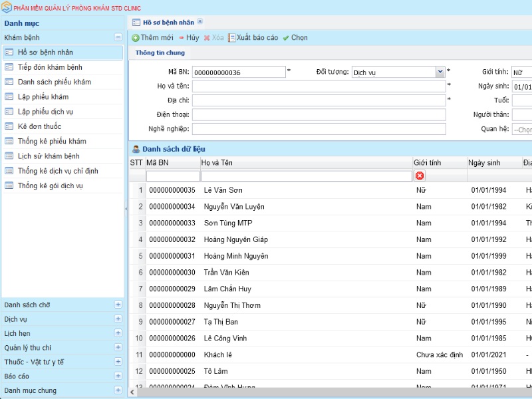This screenshot has width=532, height=399.
Task: Select the Hồ sơ bệnh nhân tab label
Action: (168, 23)
